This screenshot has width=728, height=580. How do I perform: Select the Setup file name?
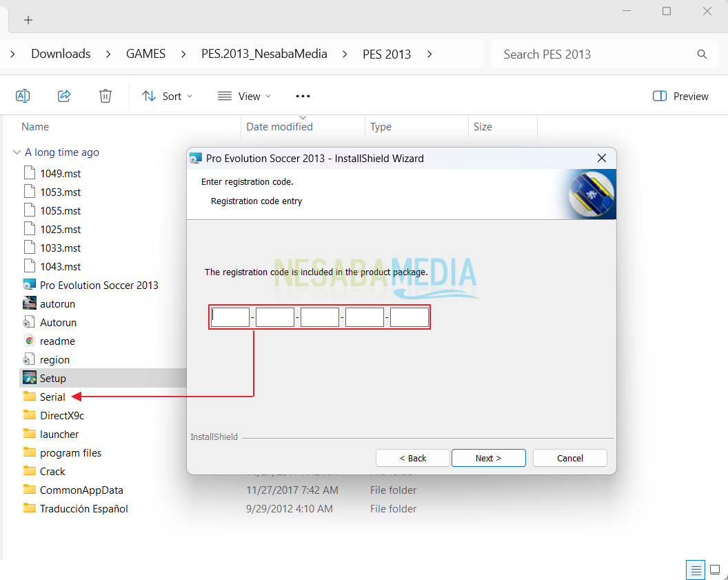click(53, 379)
